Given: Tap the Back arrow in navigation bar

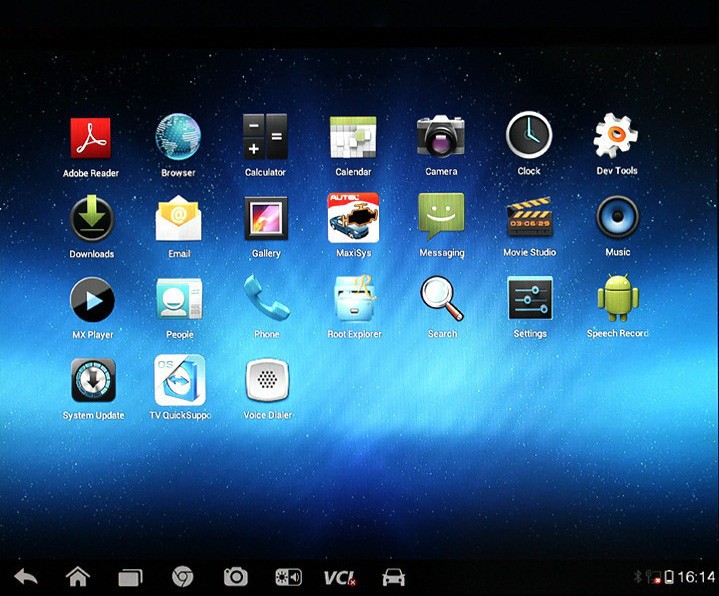Looking at the screenshot, I should tap(26, 577).
